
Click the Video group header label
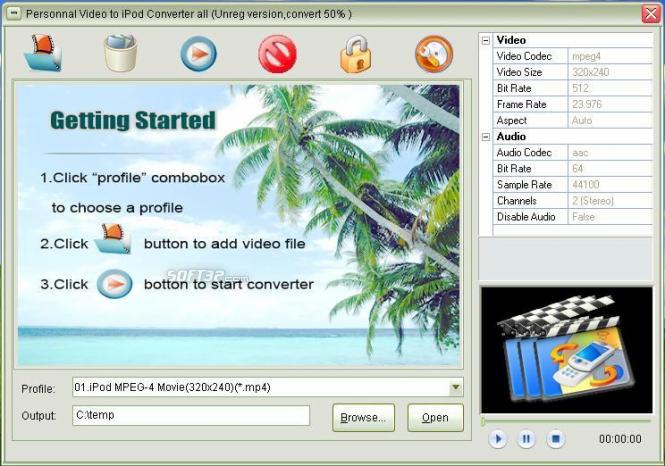click(511, 40)
